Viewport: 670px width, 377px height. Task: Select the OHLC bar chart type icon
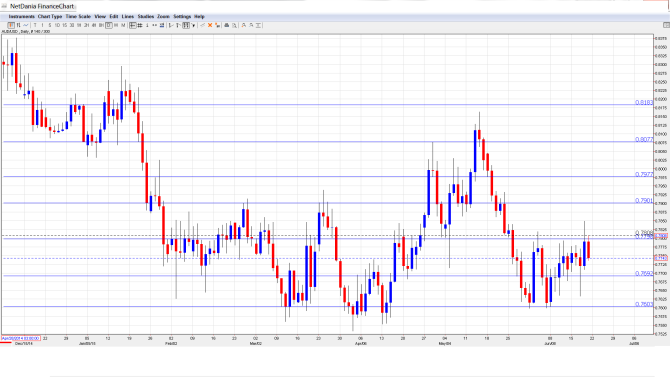18,26
